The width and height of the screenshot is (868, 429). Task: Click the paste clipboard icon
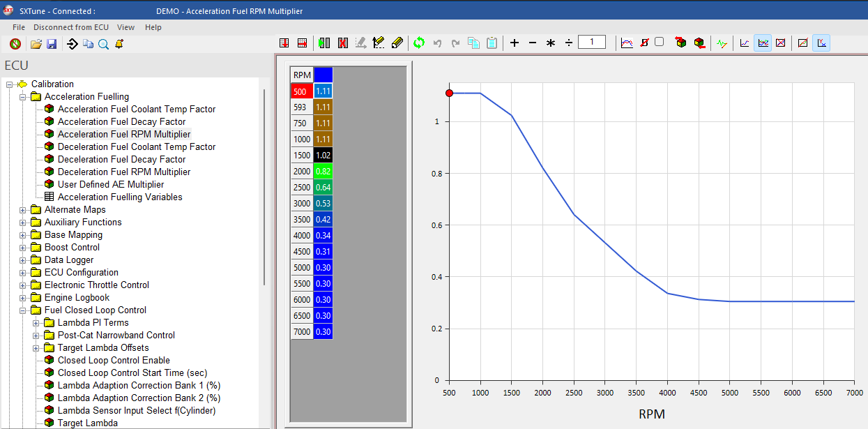[x=492, y=43]
